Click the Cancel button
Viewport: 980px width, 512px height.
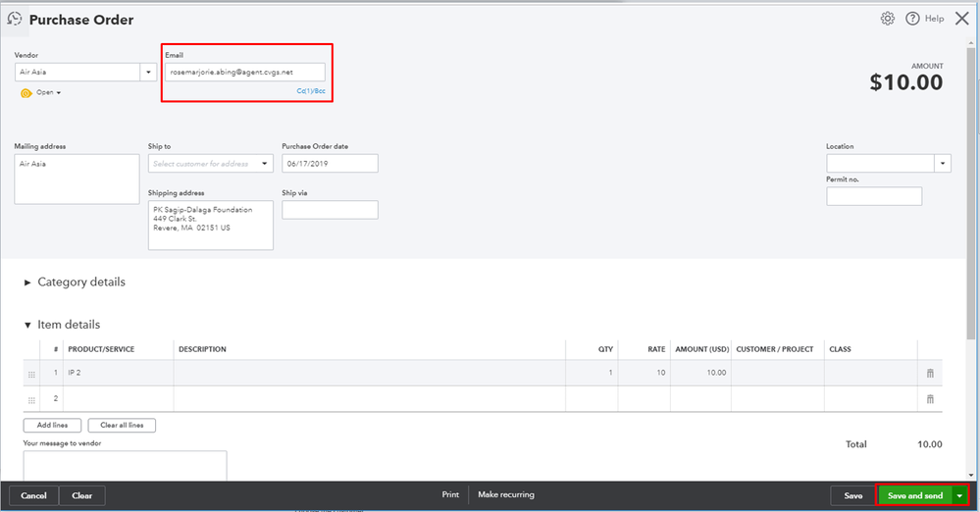point(33,495)
